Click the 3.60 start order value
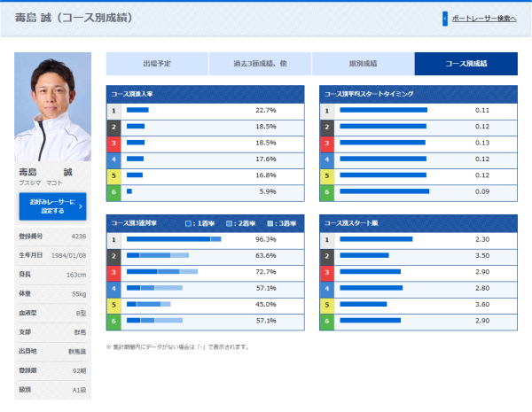The width and height of the screenshot is (532, 412). click(482, 305)
